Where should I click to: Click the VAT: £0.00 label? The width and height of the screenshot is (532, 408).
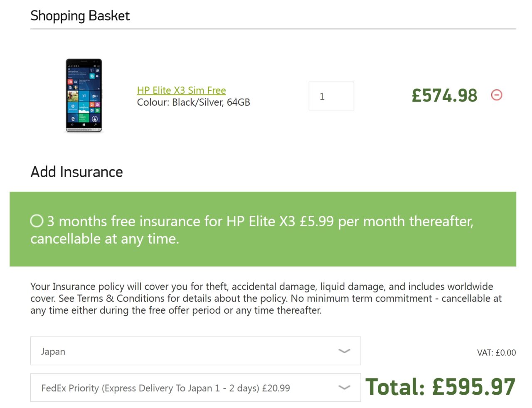pyautogui.click(x=496, y=353)
